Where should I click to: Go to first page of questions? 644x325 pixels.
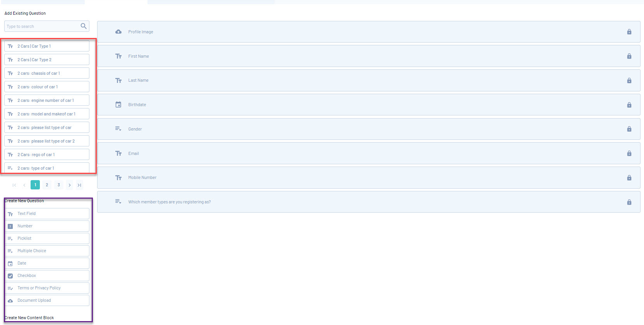tap(14, 185)
